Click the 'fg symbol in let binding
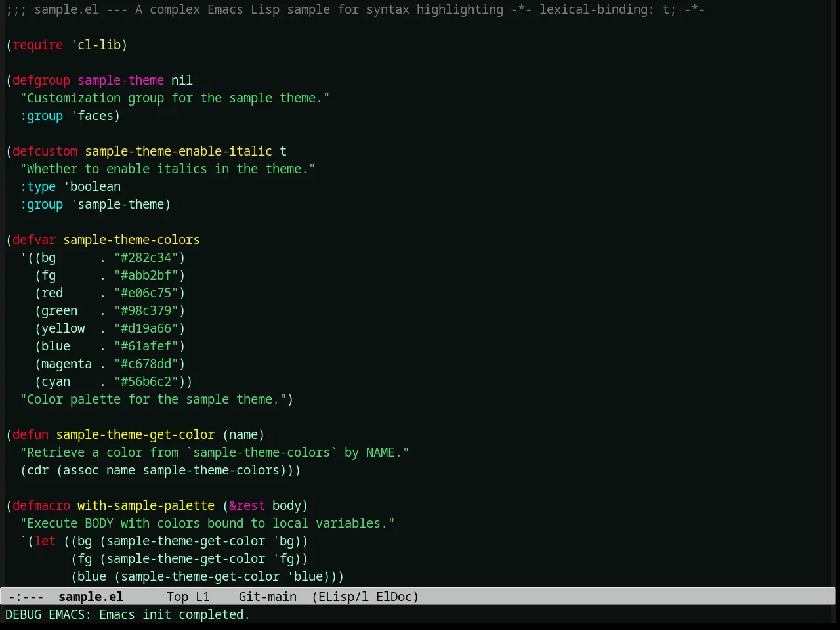 (283, 558)
